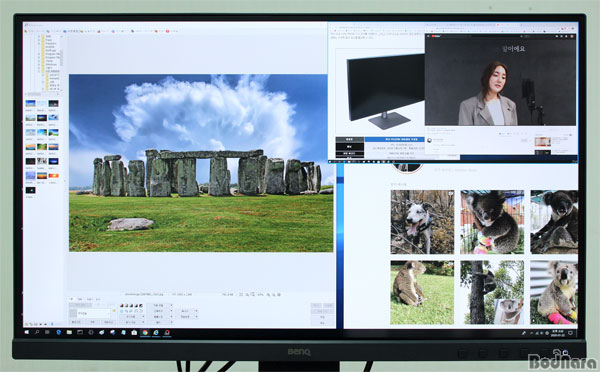The image size is (600, 372).
Task: Open the Windows Start menu
Action: (x=27, y=333)
